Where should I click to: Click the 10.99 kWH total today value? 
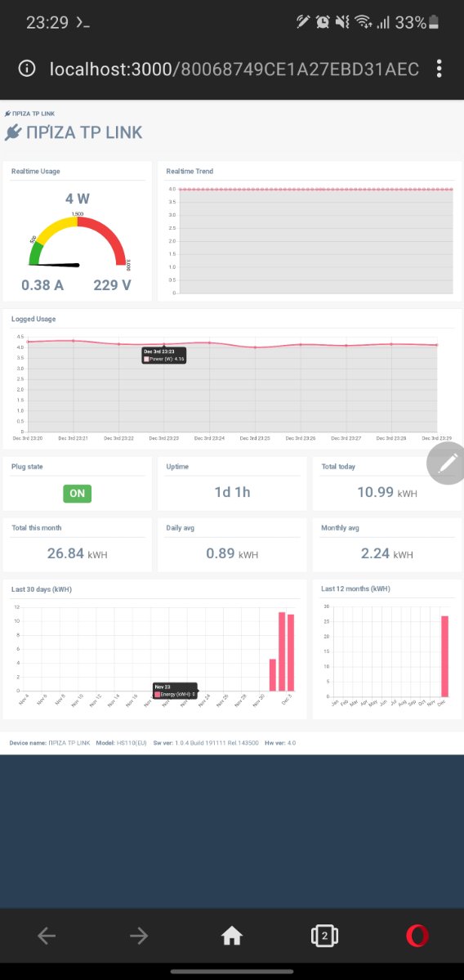387,493
